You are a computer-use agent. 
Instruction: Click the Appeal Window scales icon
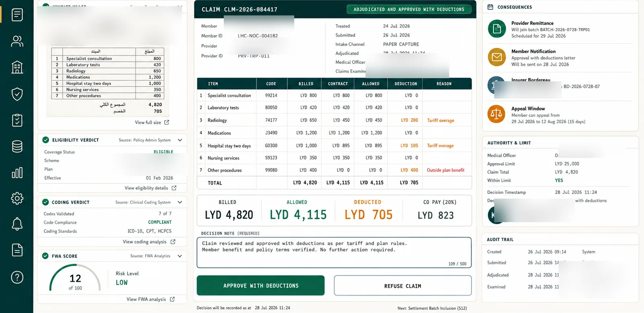(x=496, y=114)
